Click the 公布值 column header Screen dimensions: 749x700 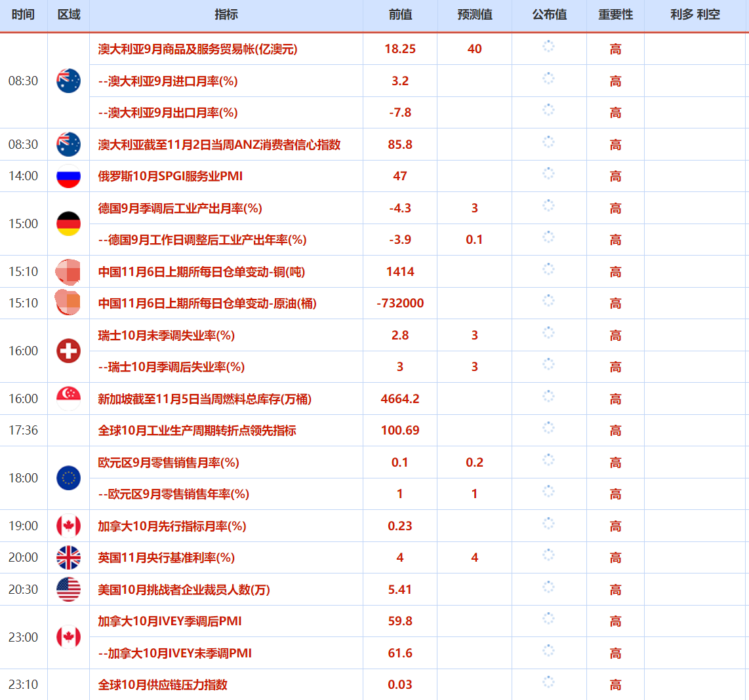(550, 15)
